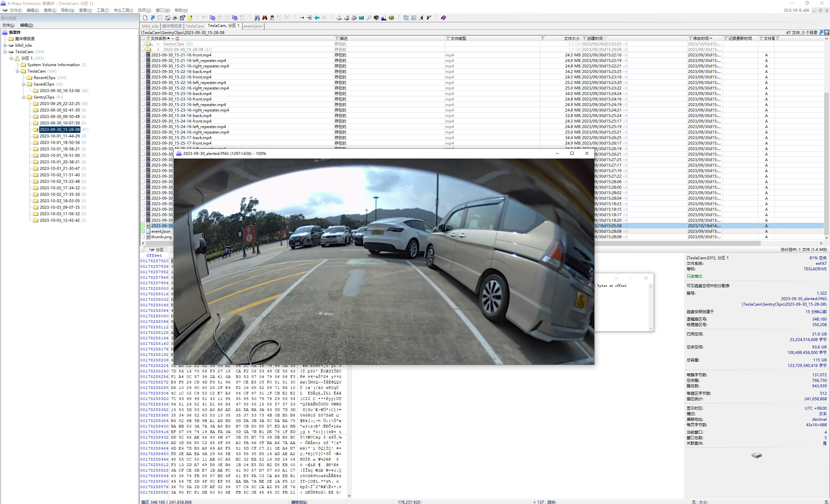Click the New file toolbar icon
Screen dimensions: 830x504
click(145, 18)
